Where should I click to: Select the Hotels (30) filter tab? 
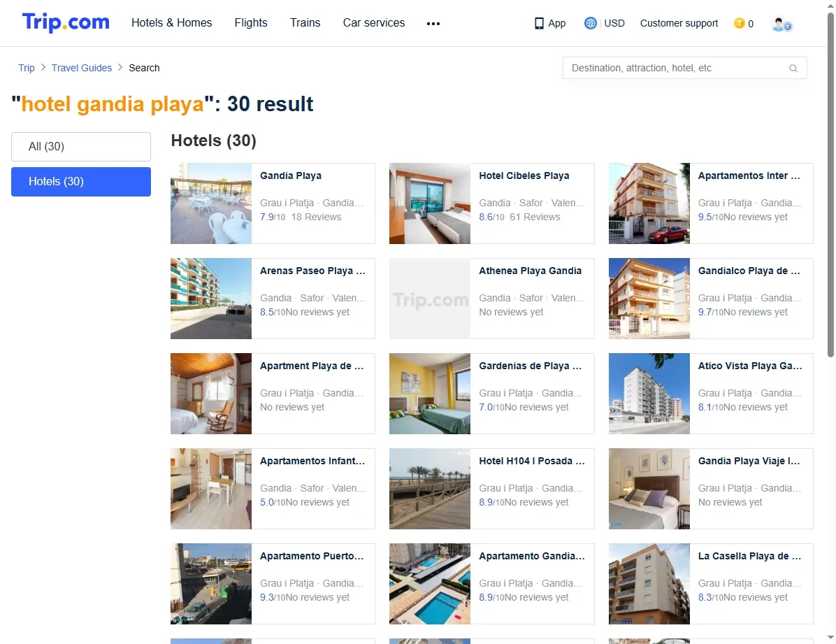[x=81, y=181]
